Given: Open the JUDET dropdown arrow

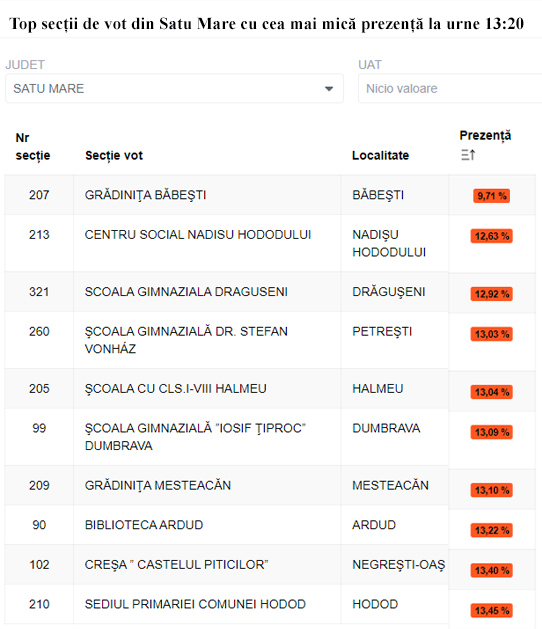Looking at the screenshot, I should click(329, 89).
